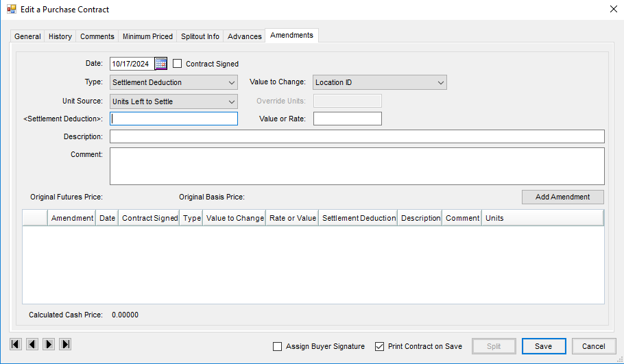Click the Description column header
The height and width of the screenshot is (364, 624).
[420, 218]
